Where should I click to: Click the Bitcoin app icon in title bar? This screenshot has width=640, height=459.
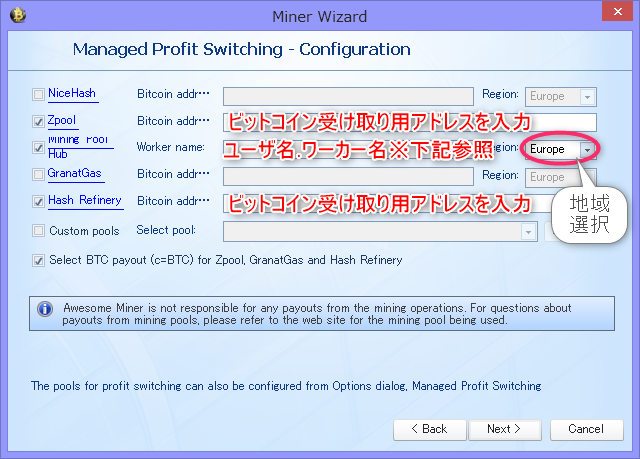[18, 16]
